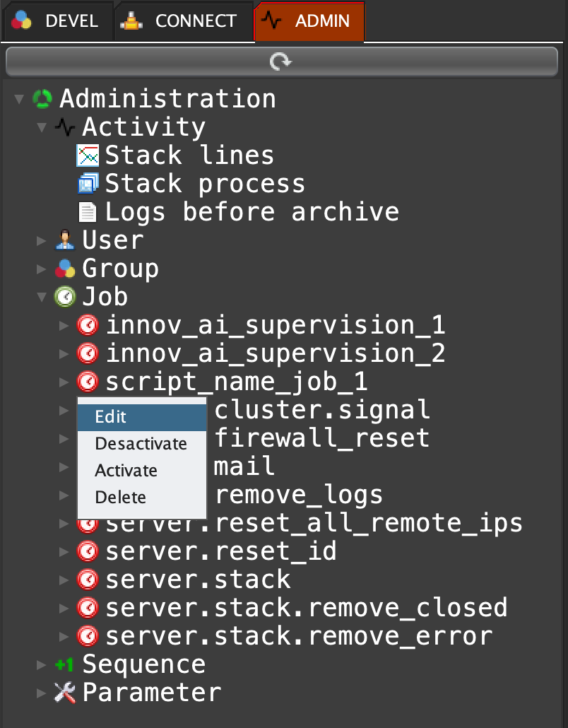The image size is (568, 728).
Task: Click the Stack lines chart icon
Action: (88, 155)
